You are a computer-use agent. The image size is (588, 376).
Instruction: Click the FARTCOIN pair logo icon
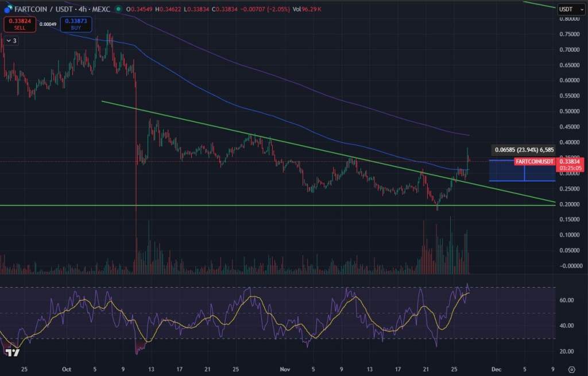point(8,10)
